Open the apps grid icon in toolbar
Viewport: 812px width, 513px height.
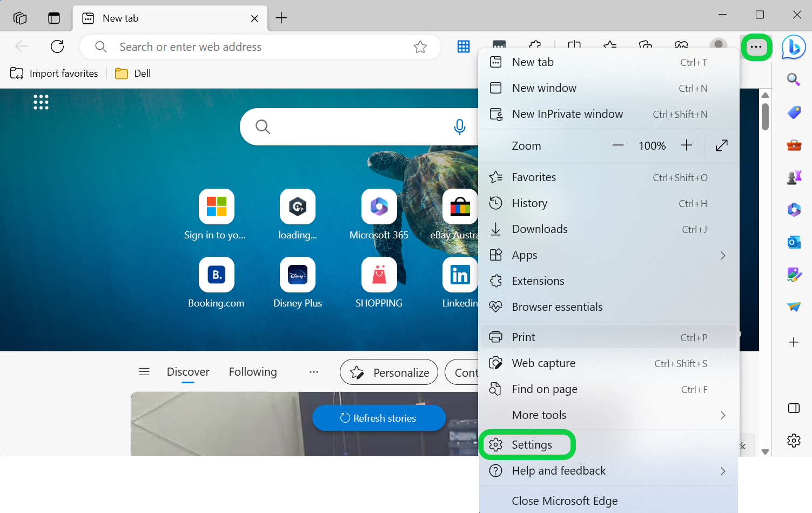tap(464, 46)
